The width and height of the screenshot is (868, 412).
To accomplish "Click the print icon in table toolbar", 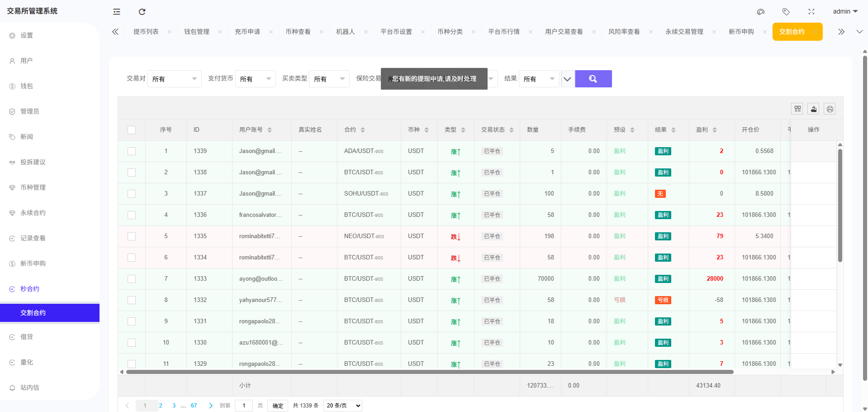I will tap(830, 109).
